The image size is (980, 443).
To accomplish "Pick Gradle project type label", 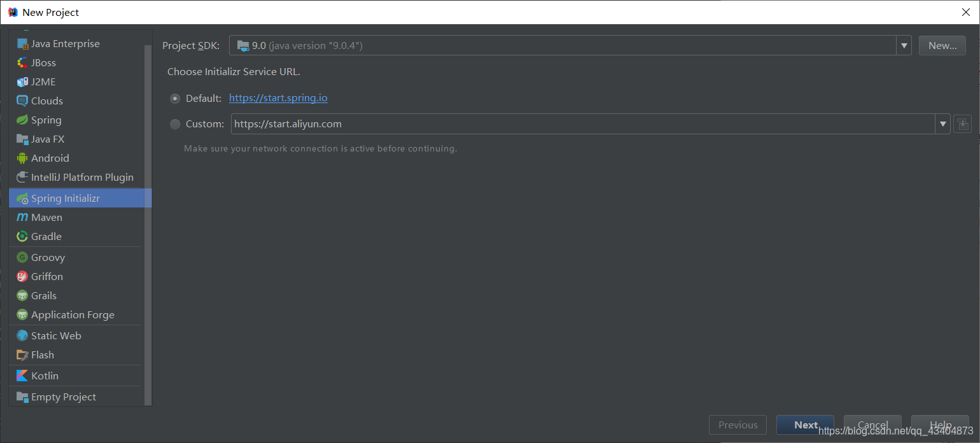I will click(x=46, y=237).
